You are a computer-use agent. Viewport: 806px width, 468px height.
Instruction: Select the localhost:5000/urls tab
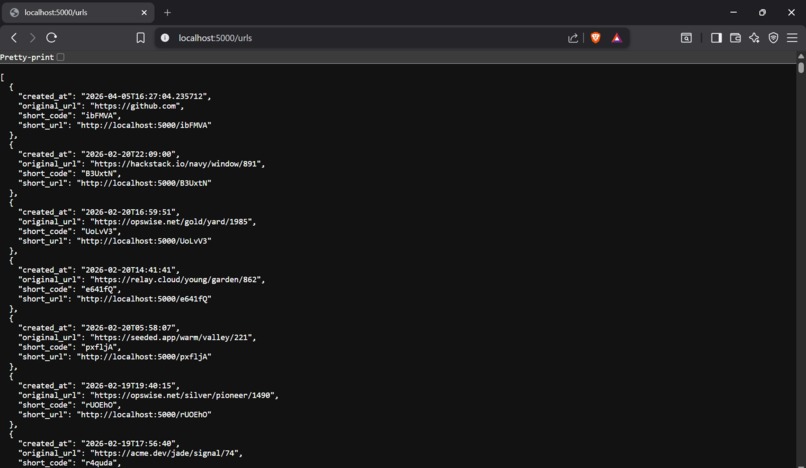[x=78, y=12]
